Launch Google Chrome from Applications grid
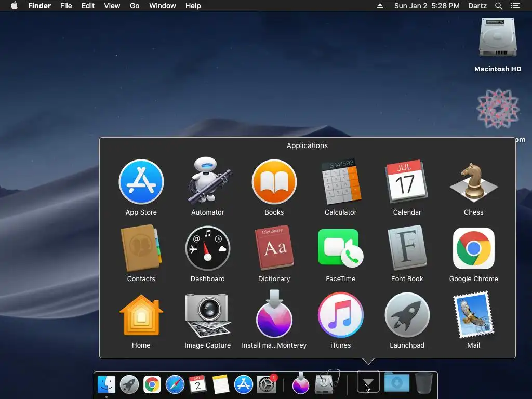 click(474, 248)
